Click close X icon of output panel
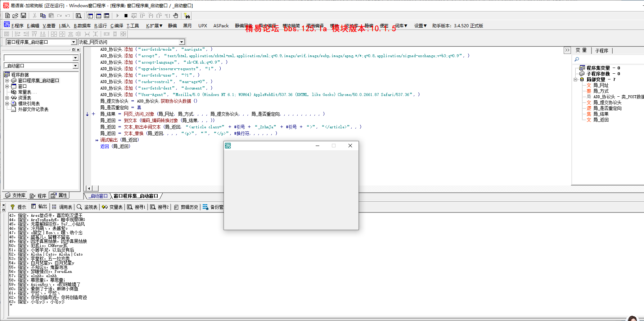 pos(4,205)
